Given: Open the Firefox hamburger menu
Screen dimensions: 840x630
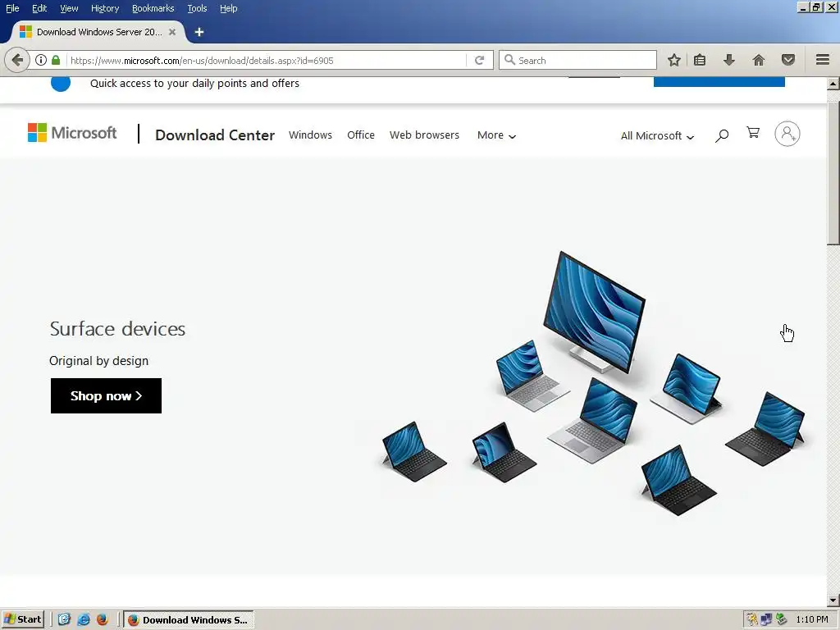Looking at the screenshot, I should pyautogui.click(x=823, y=60).
